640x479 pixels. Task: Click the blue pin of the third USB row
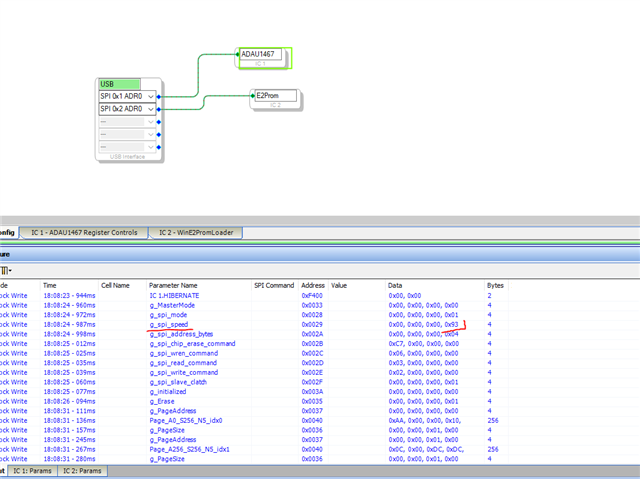coord(159,122)
